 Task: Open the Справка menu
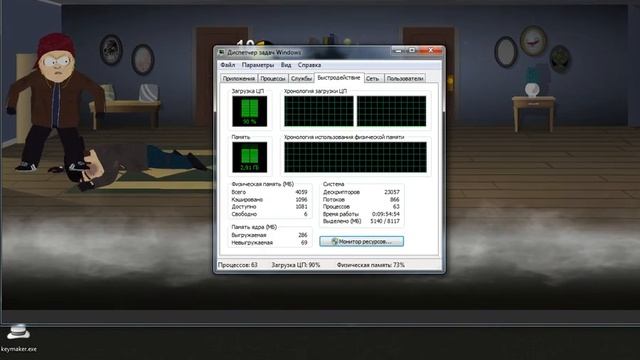point(309,65)
